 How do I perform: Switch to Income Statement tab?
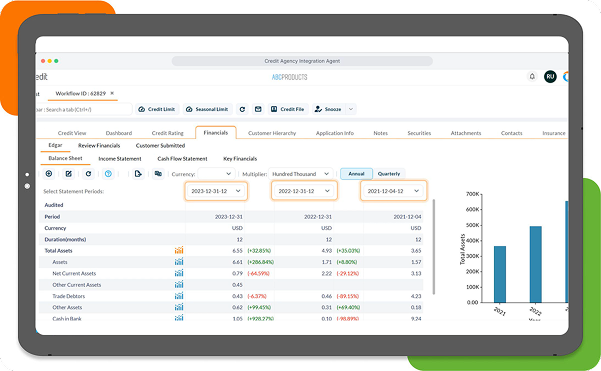120,159
